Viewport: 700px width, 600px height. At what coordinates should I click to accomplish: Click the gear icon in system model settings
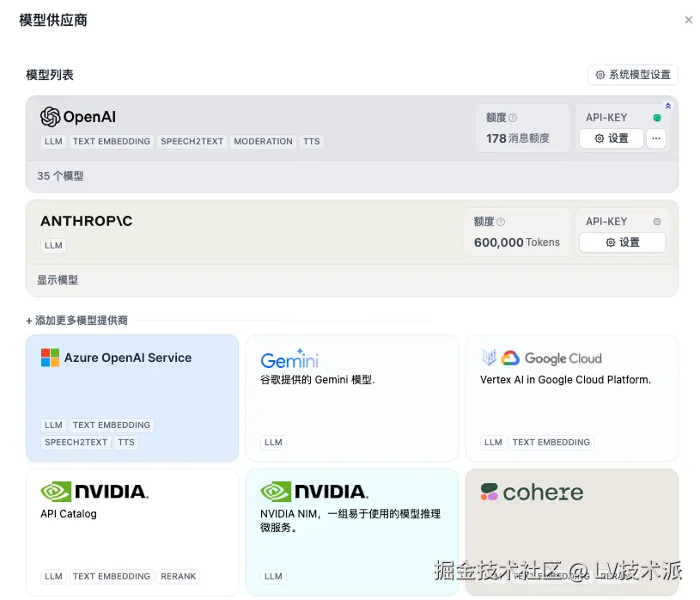click(x=600, y=75)
